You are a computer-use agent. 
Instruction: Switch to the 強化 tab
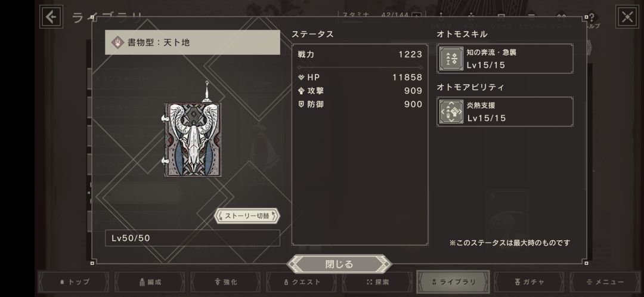[x=225, y=282]
